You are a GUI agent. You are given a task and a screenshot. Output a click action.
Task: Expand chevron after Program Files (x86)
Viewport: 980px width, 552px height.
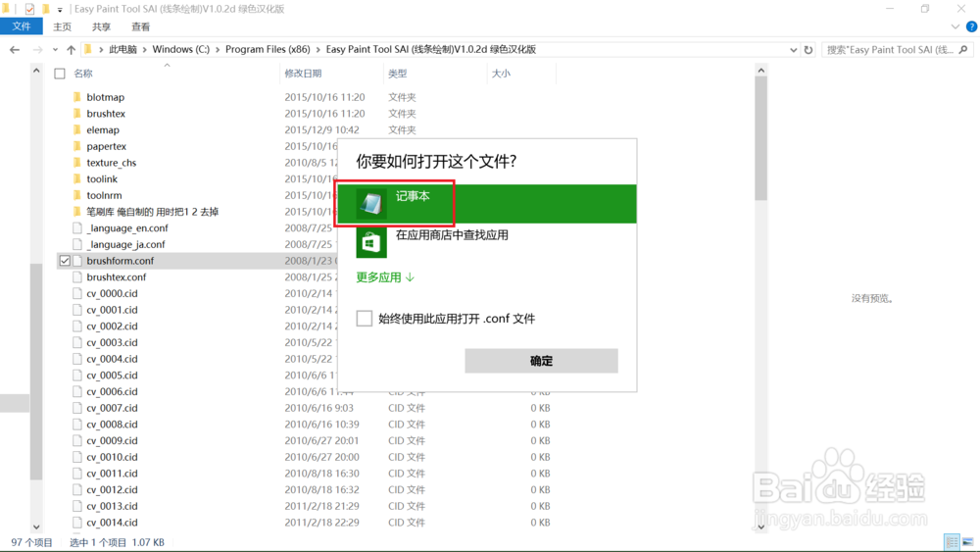pyautogui.click(x=318, y=49)
